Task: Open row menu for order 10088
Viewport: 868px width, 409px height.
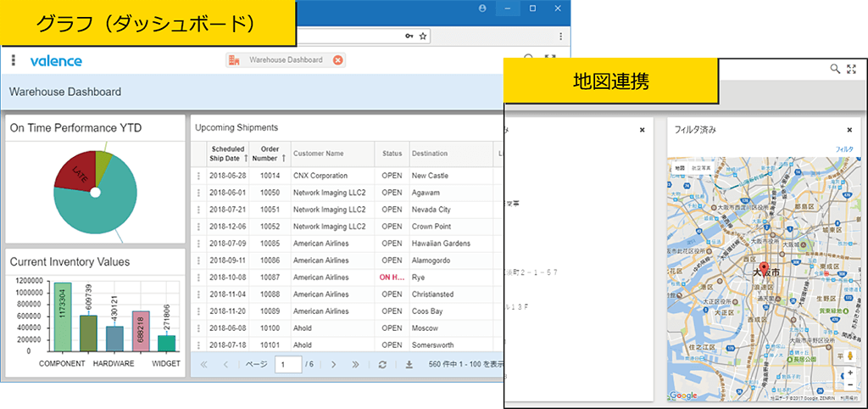Action: tap(198, 294)
